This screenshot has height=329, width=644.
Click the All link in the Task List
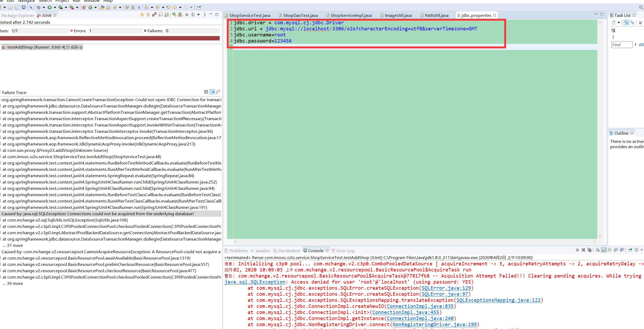coord(641,45)
